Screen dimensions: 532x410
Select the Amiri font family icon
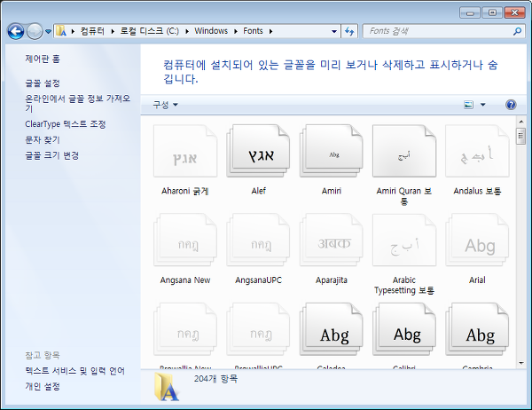[331, 151]
